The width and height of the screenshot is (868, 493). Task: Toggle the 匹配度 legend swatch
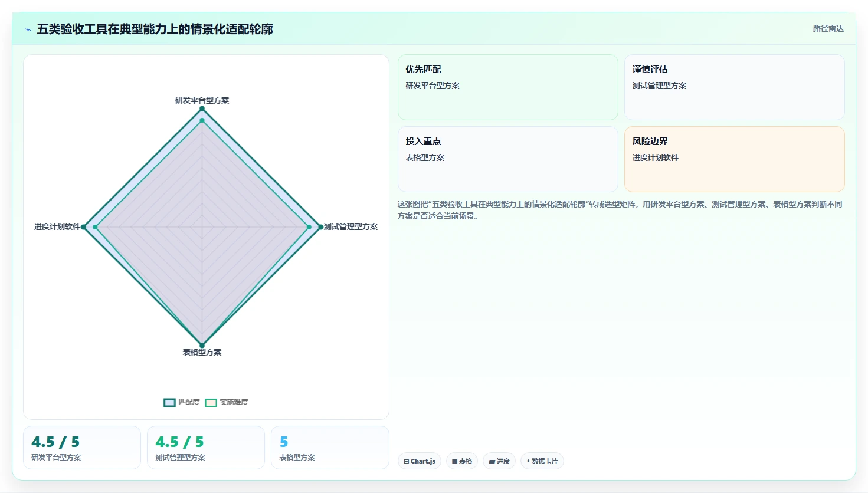tap(169, 402)
